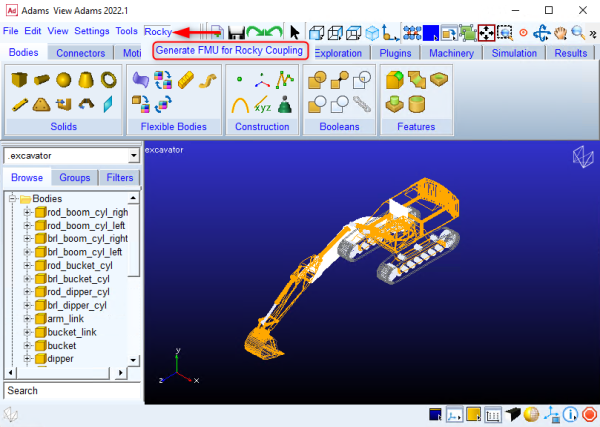The height and width of the screenshot is (427, 600).
Task: Expand the arm_link tree node
Action: coord(27,319)
